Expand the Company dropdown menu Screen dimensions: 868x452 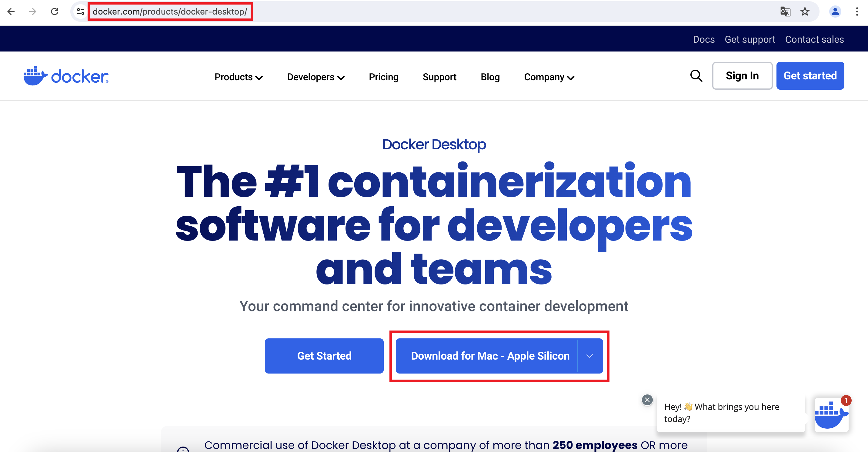point(549,77)
